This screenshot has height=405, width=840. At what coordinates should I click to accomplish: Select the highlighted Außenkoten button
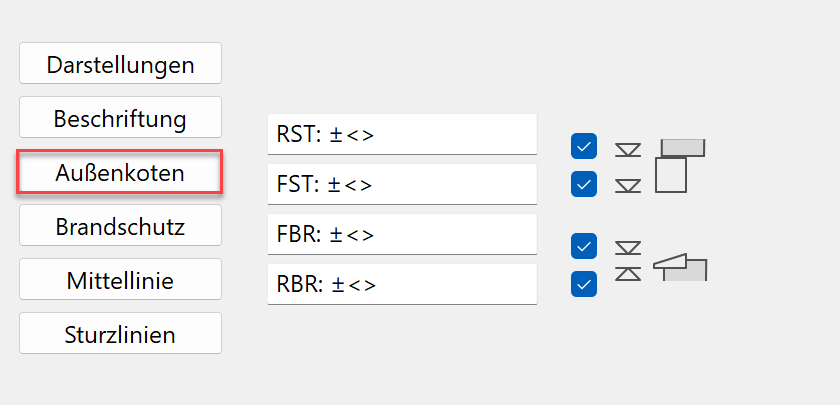[x=119, y=172]
